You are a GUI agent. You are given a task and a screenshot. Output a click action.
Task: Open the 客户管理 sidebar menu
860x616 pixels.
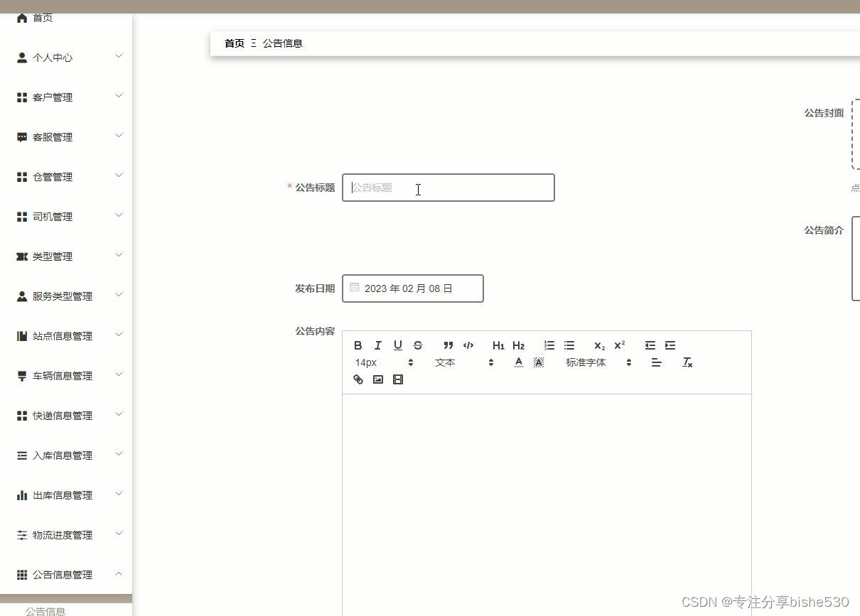click(66, 97)
